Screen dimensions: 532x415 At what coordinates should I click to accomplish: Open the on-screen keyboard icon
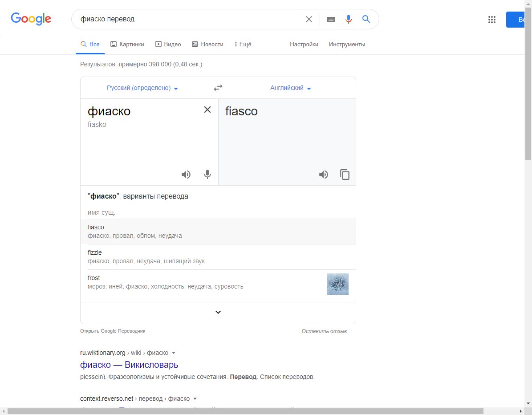331,19
